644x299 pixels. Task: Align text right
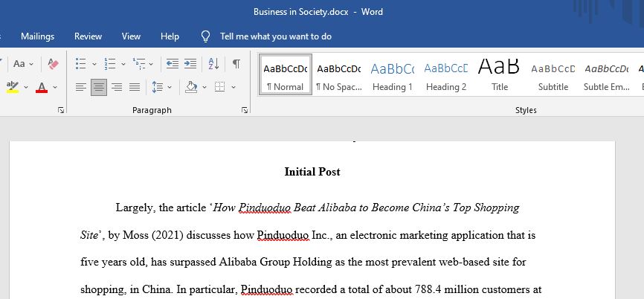[117, 87]
